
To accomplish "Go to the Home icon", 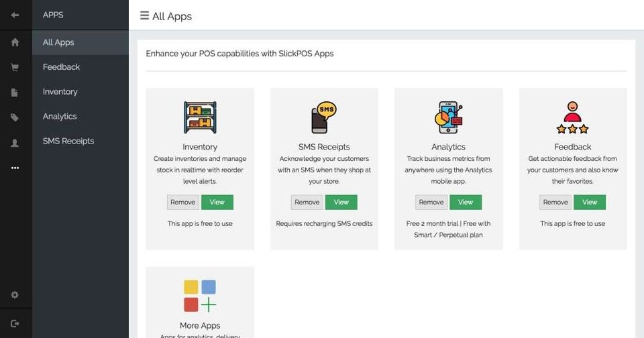I will [x=15, y=42].
